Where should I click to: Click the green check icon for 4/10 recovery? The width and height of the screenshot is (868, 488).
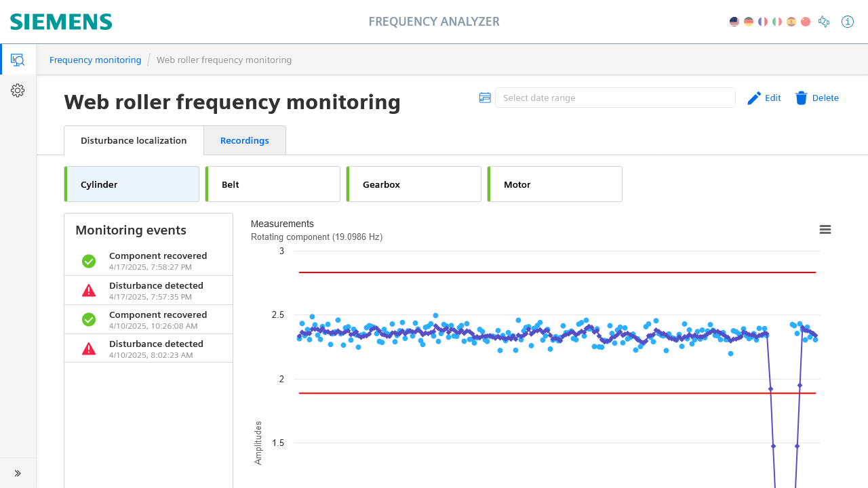coord(89,319)
